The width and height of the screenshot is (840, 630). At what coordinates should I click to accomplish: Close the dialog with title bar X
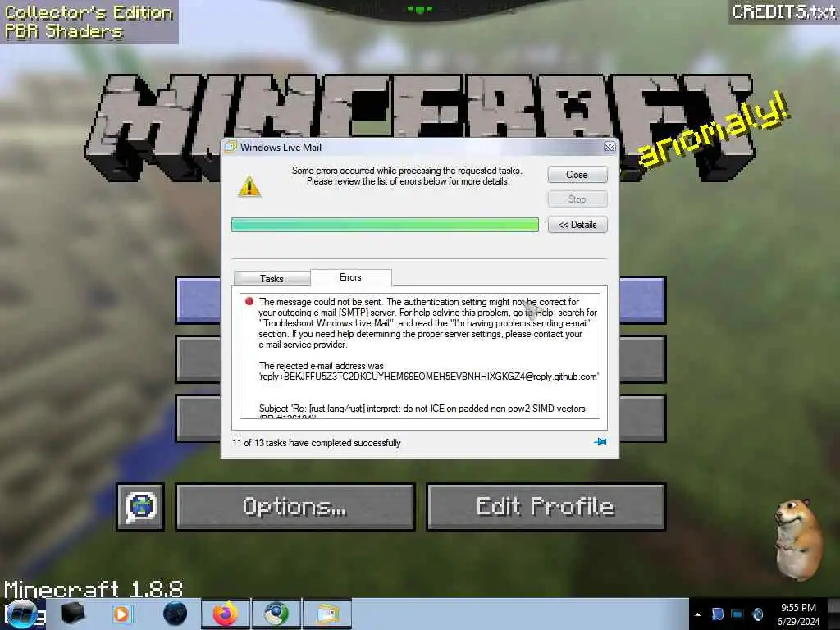[x=609, y=148]
